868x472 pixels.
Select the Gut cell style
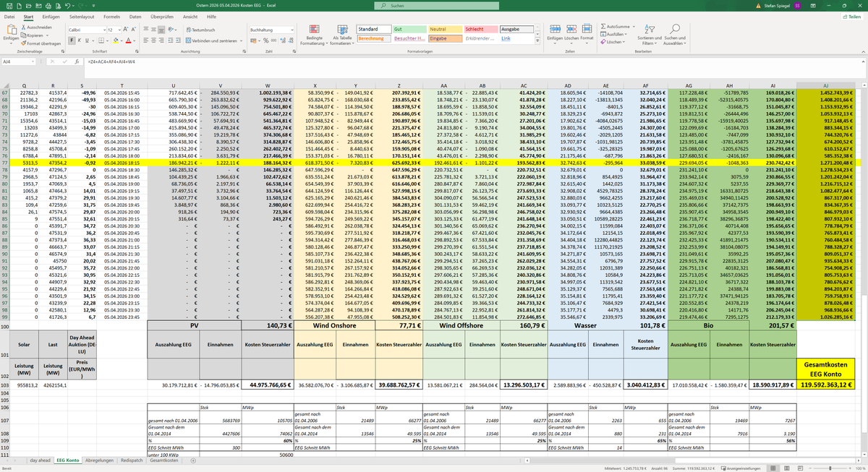pyautogui.click(x=410, y=29)
